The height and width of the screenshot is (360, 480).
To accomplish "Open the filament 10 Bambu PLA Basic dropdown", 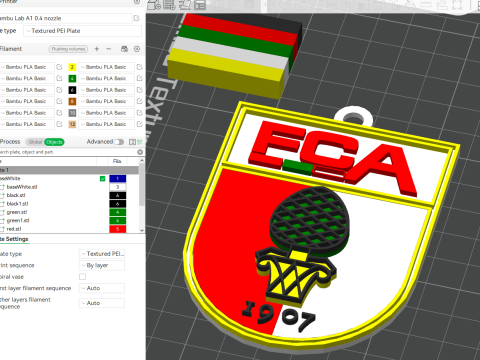I will (x=106, y=113).
